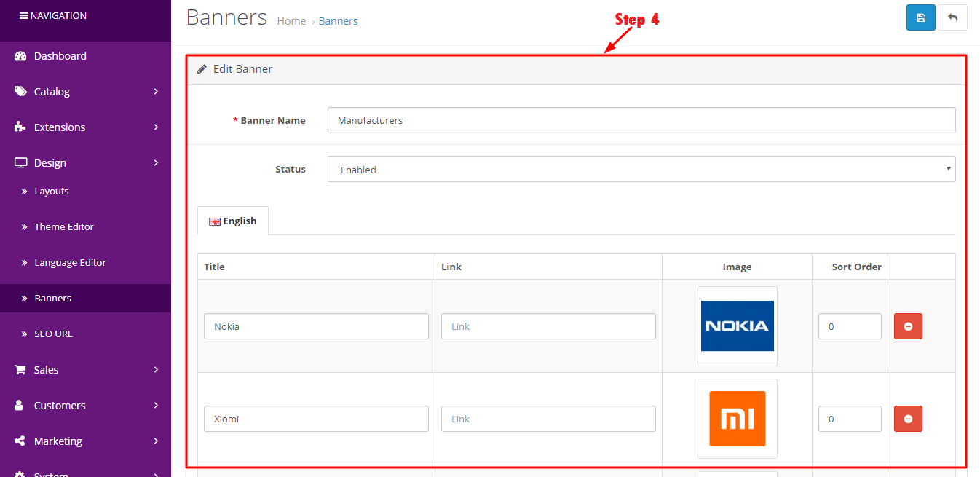This screenshot has height=477, width=980.
Task: Expand the Marketing menu chevron
Action: tap(156, 441)
